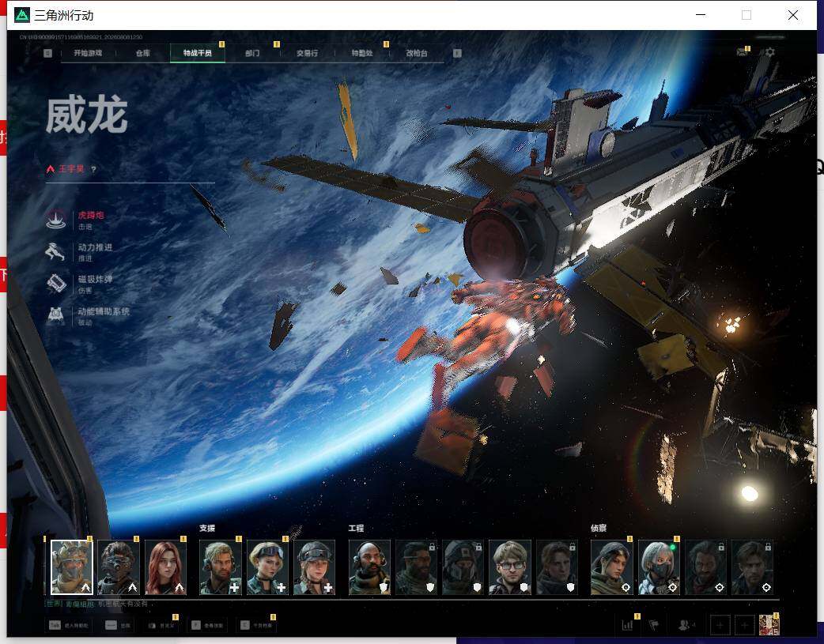Select the silver-haired masked 侦察 operator
Image resolution: width=824 pixels, height=644 pixels.
(659, 567)
